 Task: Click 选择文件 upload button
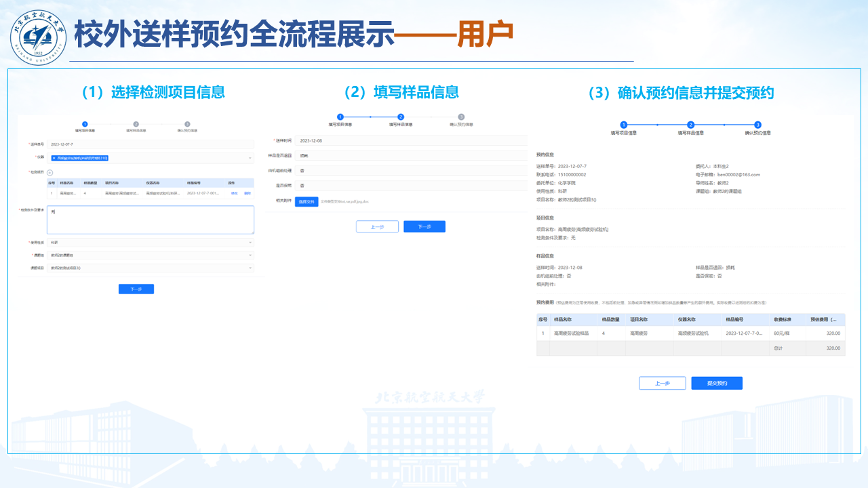(307, 201)
